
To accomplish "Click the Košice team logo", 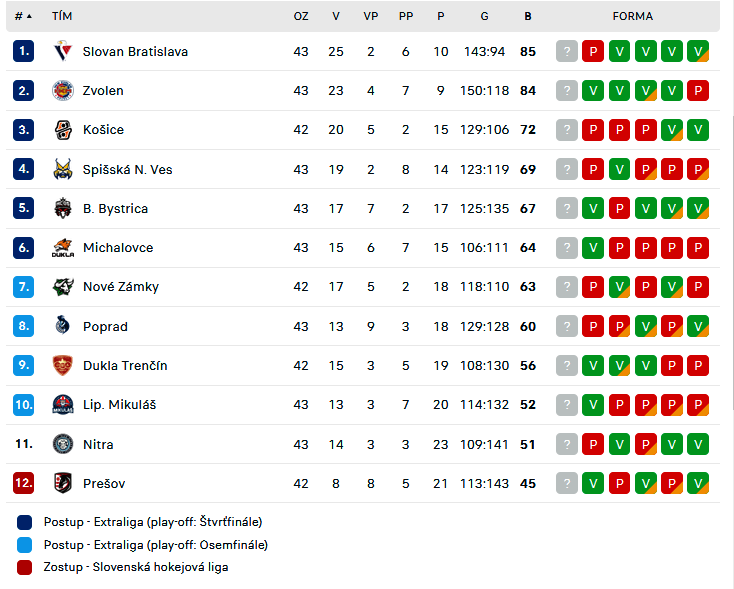I will (x=63, y=130).
